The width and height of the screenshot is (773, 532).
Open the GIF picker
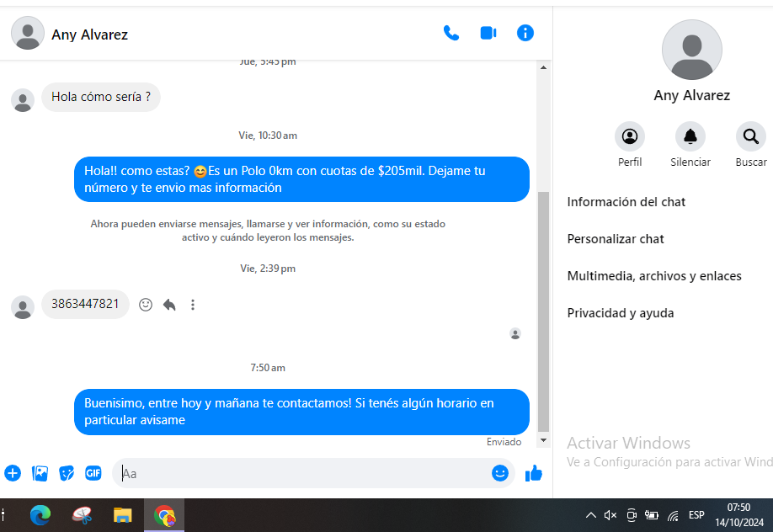[x=93, y=473]
